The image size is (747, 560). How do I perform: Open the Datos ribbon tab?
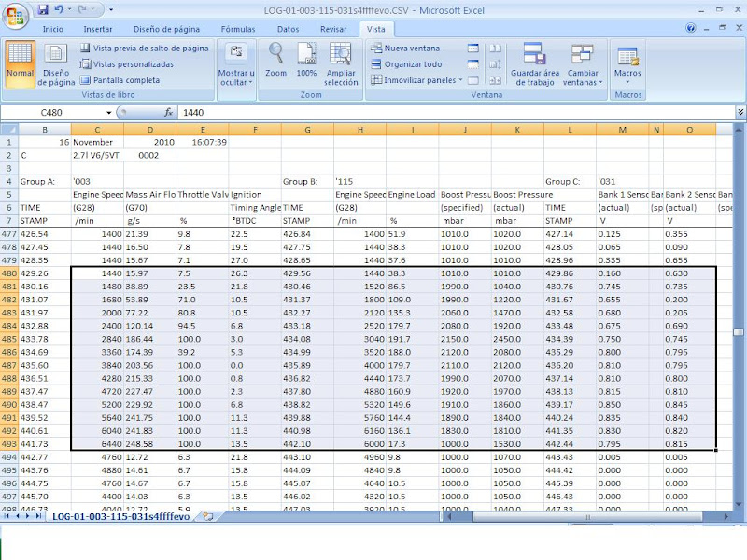click(288, 29)
